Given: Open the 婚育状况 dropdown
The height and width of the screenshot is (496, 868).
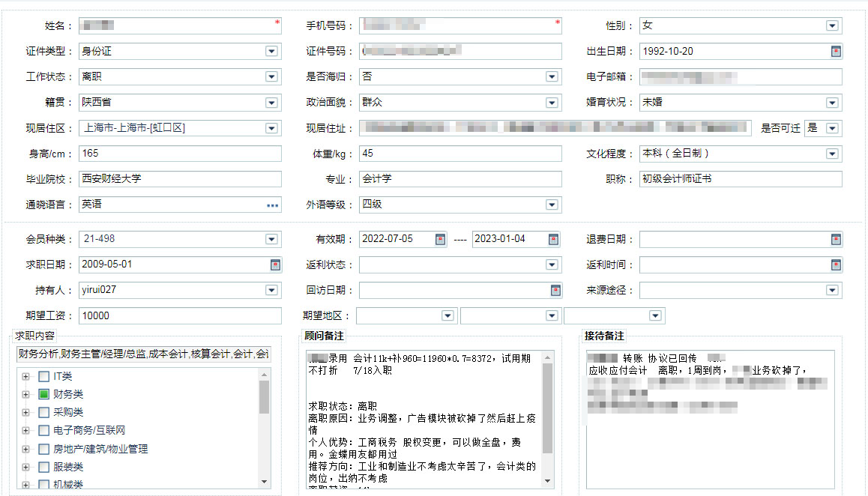Looking at the screenshot, I should (832, 103).
